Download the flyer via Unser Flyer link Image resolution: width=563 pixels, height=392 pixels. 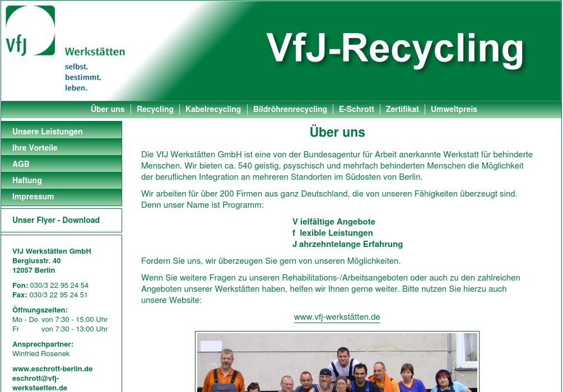click(x=56, y=220)
